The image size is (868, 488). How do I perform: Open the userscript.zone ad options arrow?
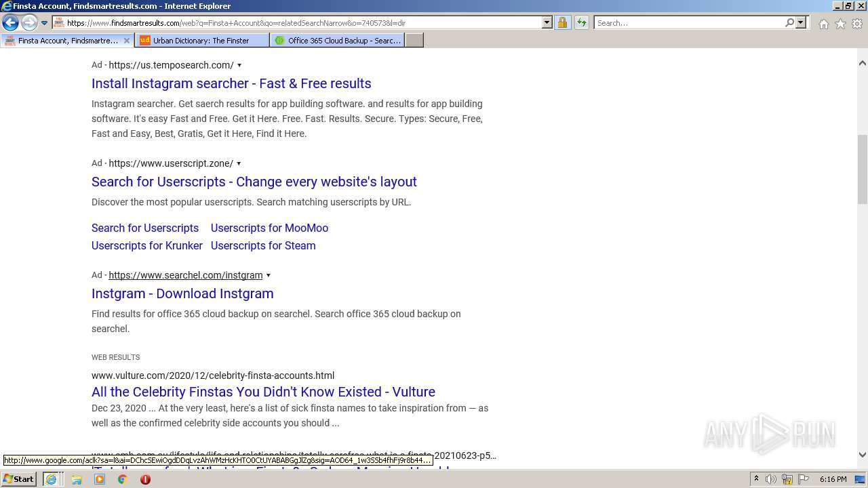coord(239,164)
